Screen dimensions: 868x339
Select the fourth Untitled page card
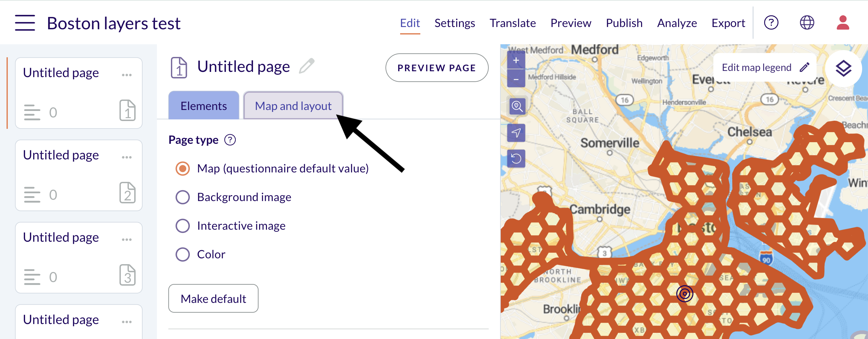point(79,322)
